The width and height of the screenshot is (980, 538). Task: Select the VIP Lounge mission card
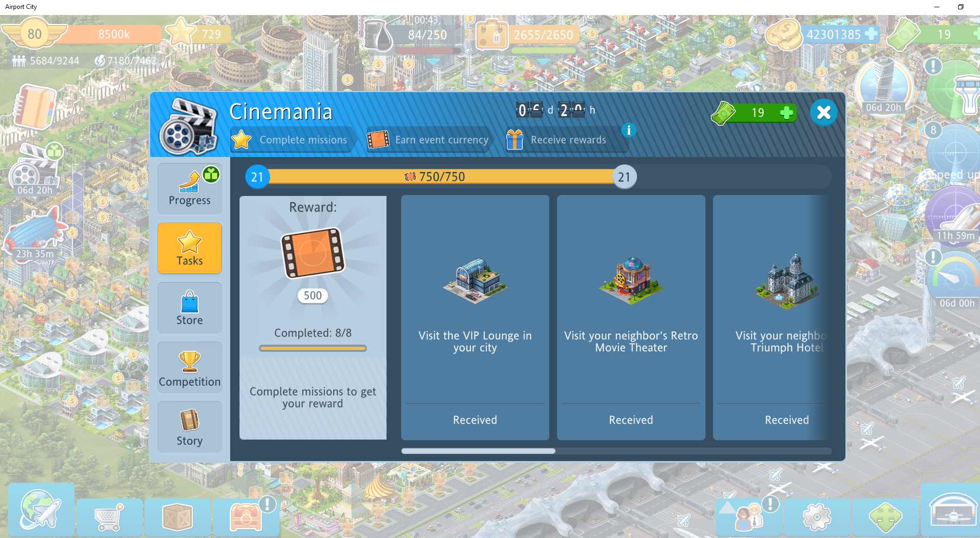click(475, 318)
